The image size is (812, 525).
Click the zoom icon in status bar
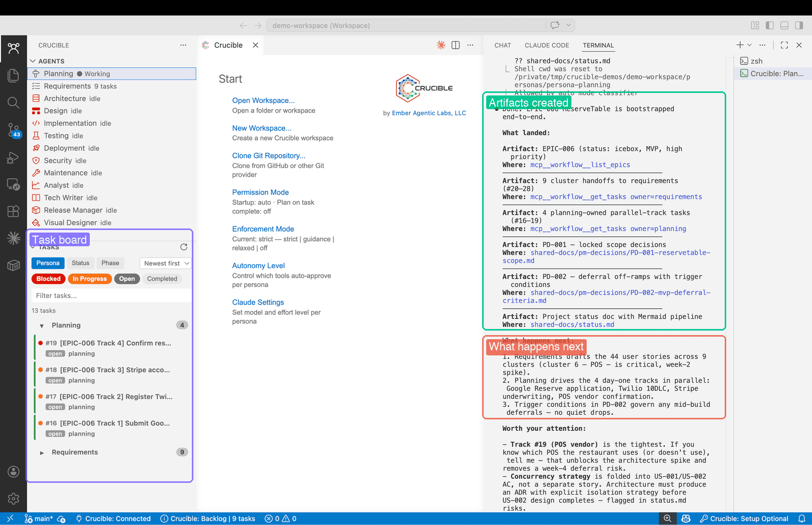(x=667, y=518)
